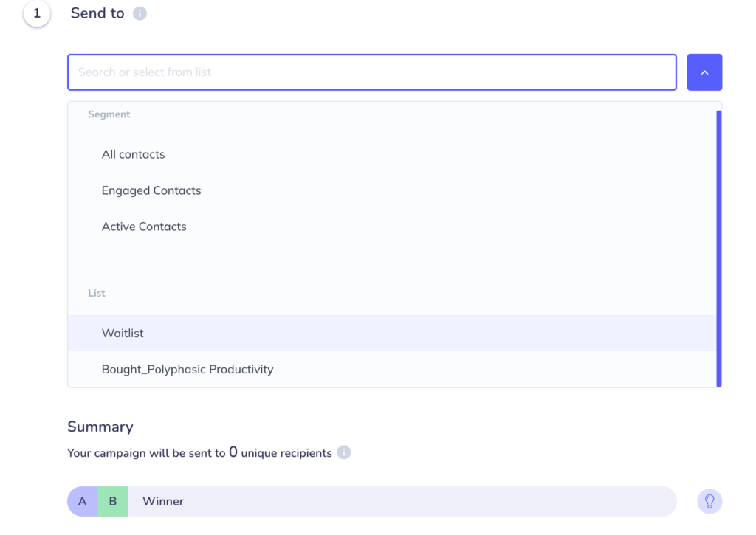This screenshot has width=756, height=535.
Task: Select version B in the test bar
Action: pyautogui.click(x=113, y=501)
